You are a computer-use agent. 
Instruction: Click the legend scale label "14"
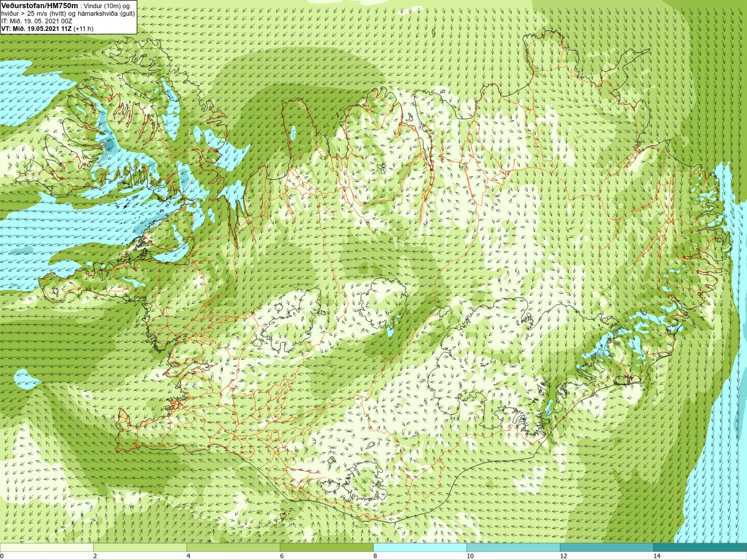[x=657, y=556]
